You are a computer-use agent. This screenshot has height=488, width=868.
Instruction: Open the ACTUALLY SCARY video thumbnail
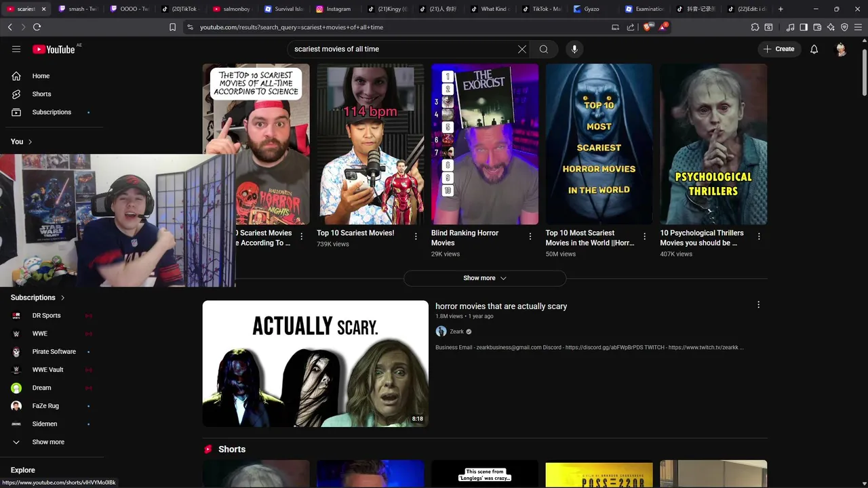(315, 363)
